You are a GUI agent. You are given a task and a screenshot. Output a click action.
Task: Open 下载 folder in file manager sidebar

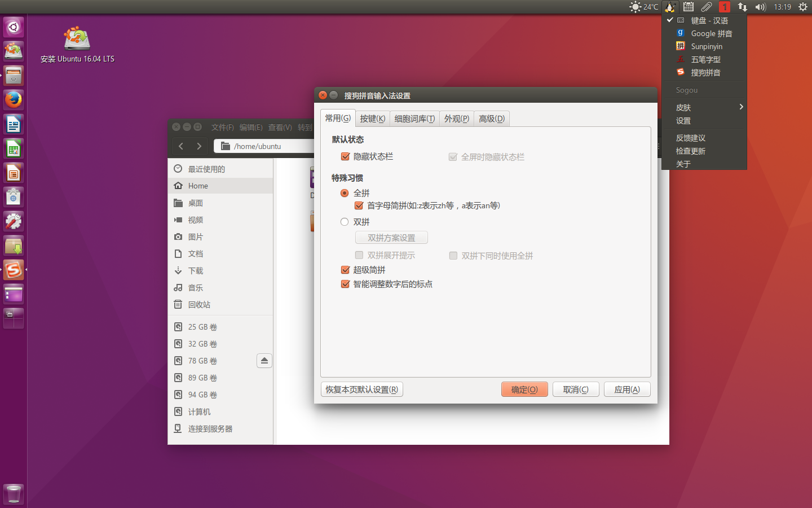[220, 270]
